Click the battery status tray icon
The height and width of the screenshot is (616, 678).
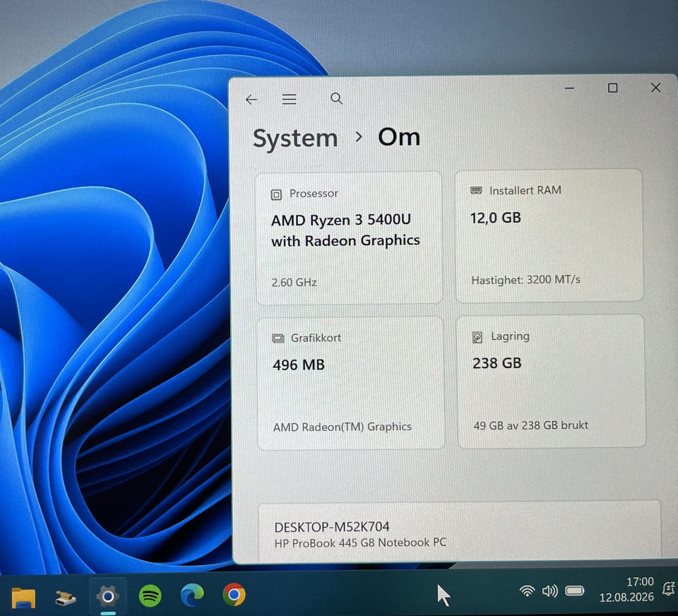click(x=575, y=591)
